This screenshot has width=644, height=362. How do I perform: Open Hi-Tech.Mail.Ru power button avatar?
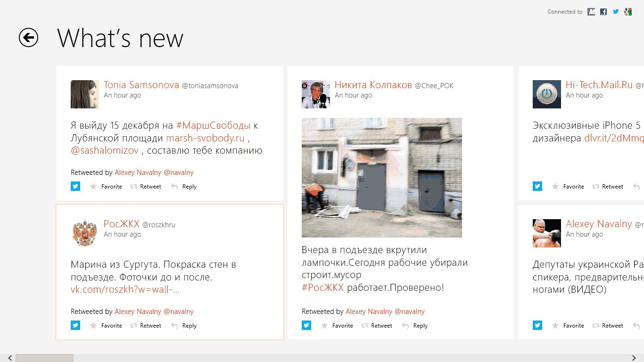point(547,94)
